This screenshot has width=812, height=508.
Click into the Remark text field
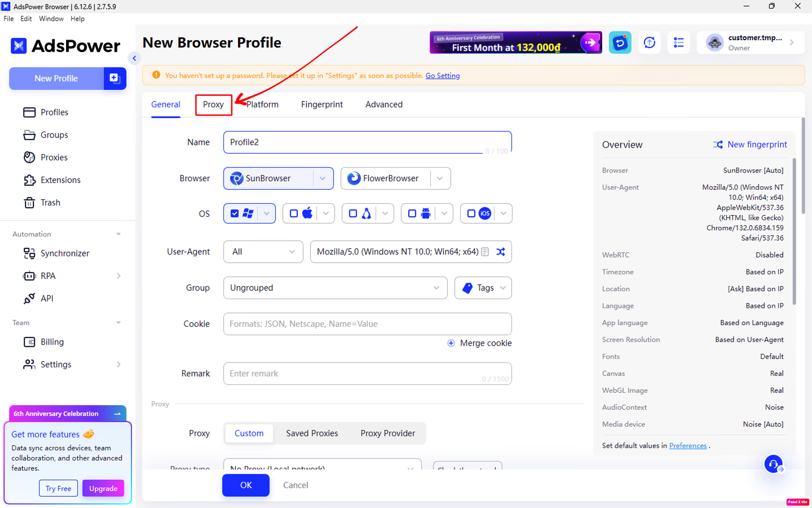tap(367, 374)
